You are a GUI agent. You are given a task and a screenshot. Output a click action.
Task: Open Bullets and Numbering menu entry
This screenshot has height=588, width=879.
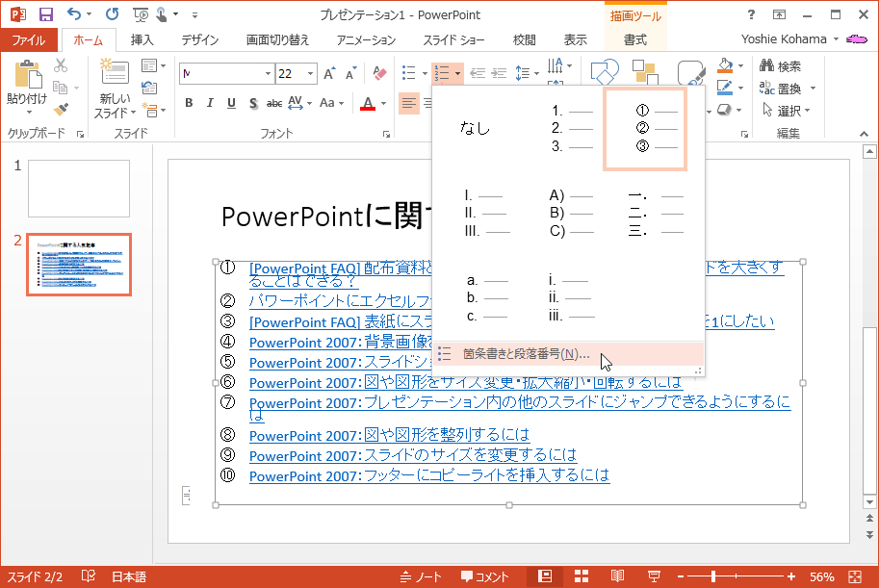[x=568, y=354]
